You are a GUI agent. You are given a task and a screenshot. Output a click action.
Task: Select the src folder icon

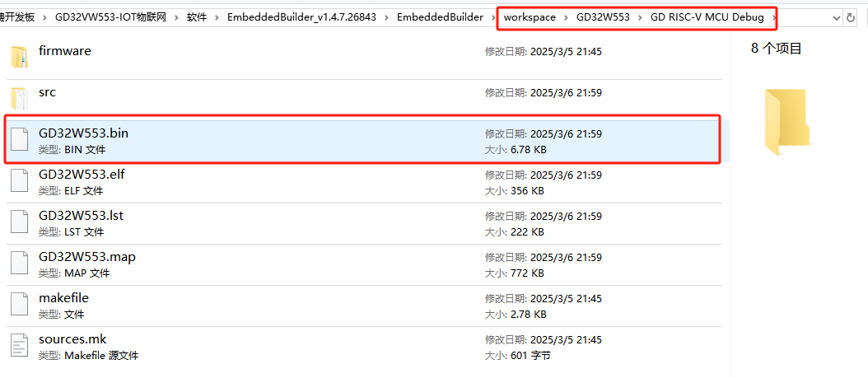pos(19,99)
